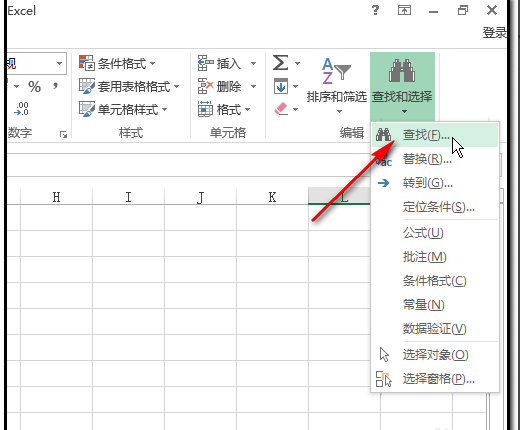Click the 删除 delete cells button
This screenshot has height=430, width=520.
pos(219,87)
